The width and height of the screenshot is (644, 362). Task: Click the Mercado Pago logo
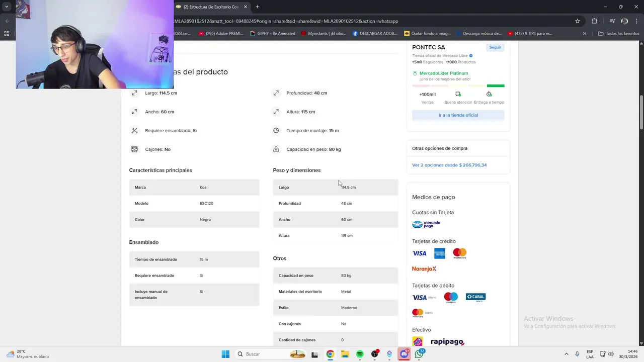click(x=426, y=224)
